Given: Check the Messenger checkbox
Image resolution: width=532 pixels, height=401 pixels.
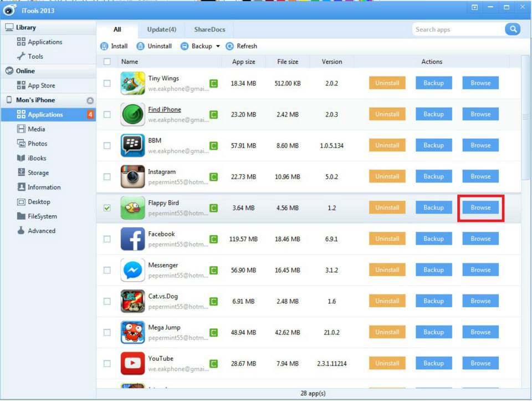Looking at the screenshot, I should click(x=107, y=270).
